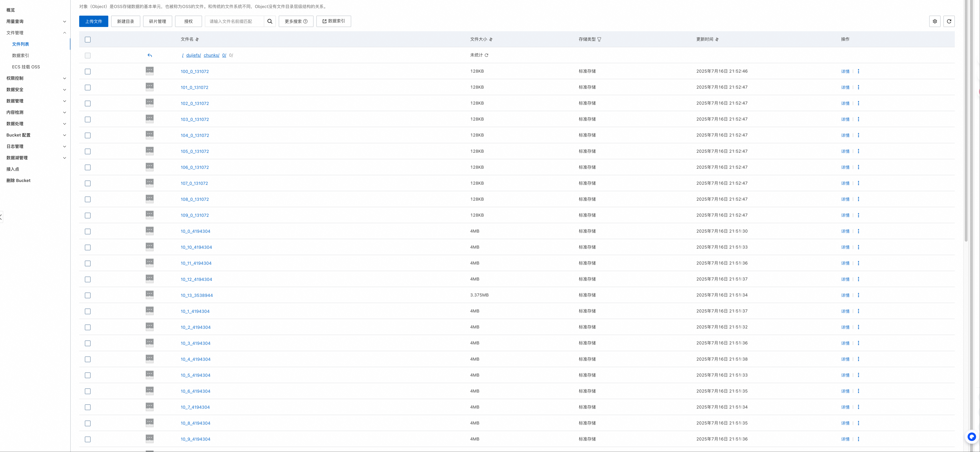Select 文件列表 in the sidebar
980x452 pixels.
click(21, 44)
